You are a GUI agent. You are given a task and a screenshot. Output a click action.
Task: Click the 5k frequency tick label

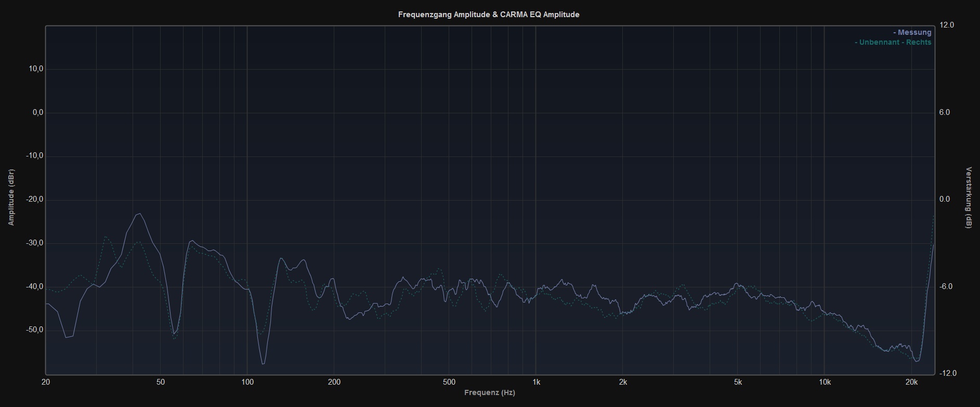(737, 382)
